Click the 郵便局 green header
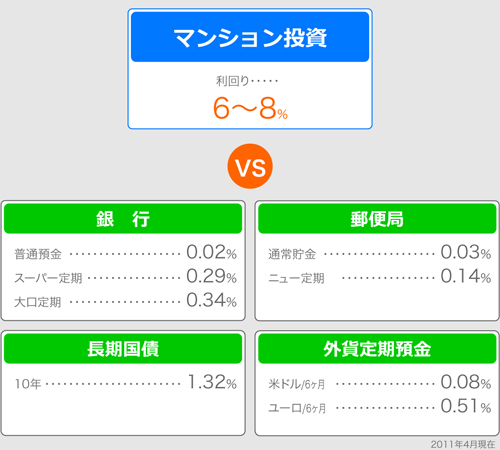 [x=377, y=219]
